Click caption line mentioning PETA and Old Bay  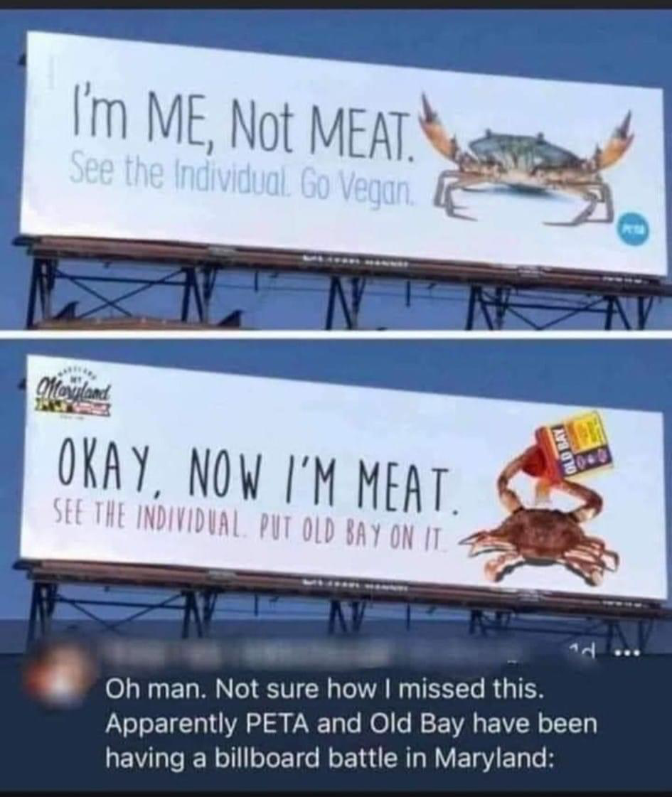click(x=351, y=724)
